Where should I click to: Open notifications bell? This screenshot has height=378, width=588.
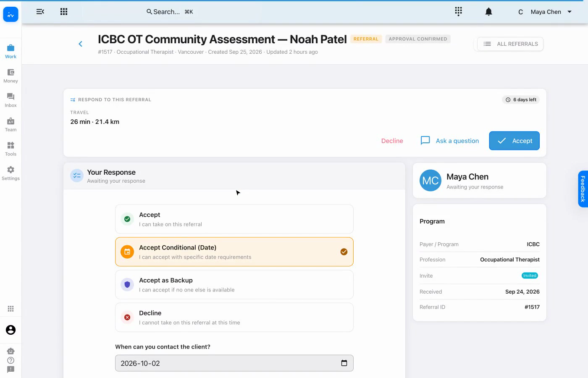pos(488,12)
